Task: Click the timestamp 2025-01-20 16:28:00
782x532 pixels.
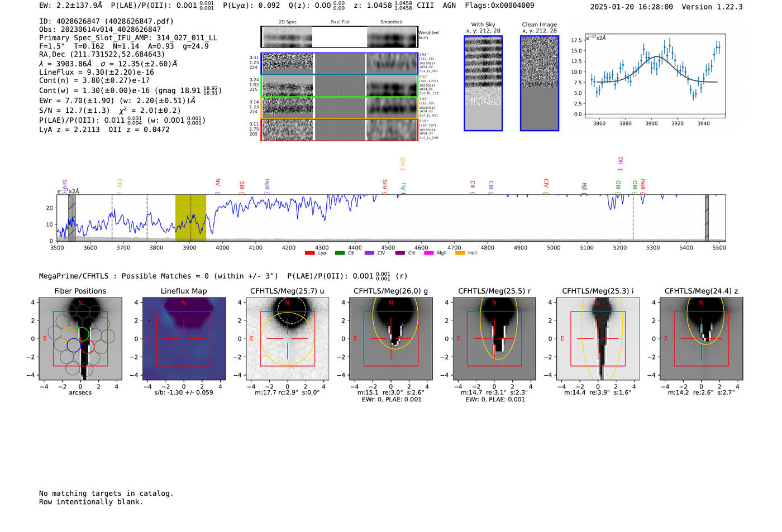Action: 631,7
